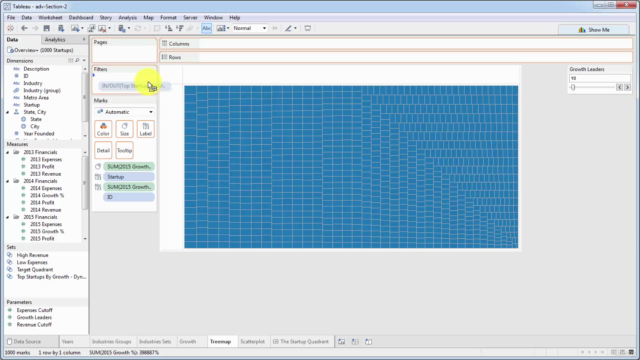Open dropdown arrow next to highlight pen

pyautogui.click(x=296, y=28)
